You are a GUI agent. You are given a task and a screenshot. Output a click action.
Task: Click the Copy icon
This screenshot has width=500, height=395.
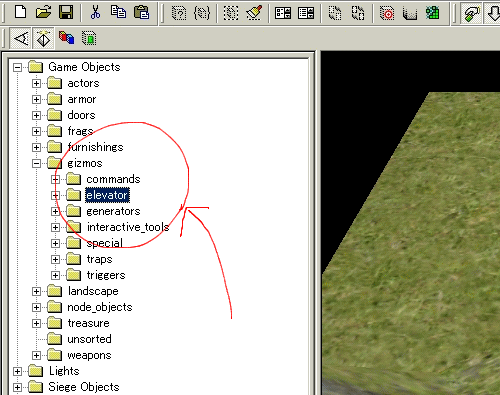click(118, 12)
